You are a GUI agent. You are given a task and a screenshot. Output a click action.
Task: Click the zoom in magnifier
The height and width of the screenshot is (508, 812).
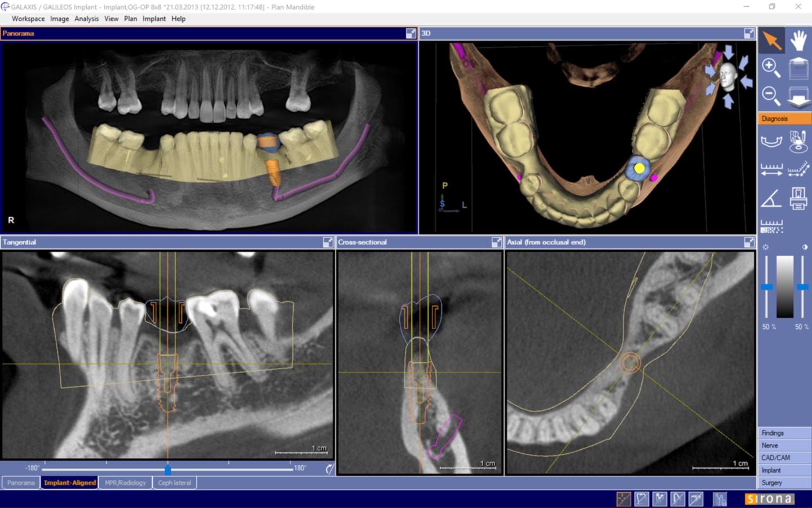tap(771, 68)
